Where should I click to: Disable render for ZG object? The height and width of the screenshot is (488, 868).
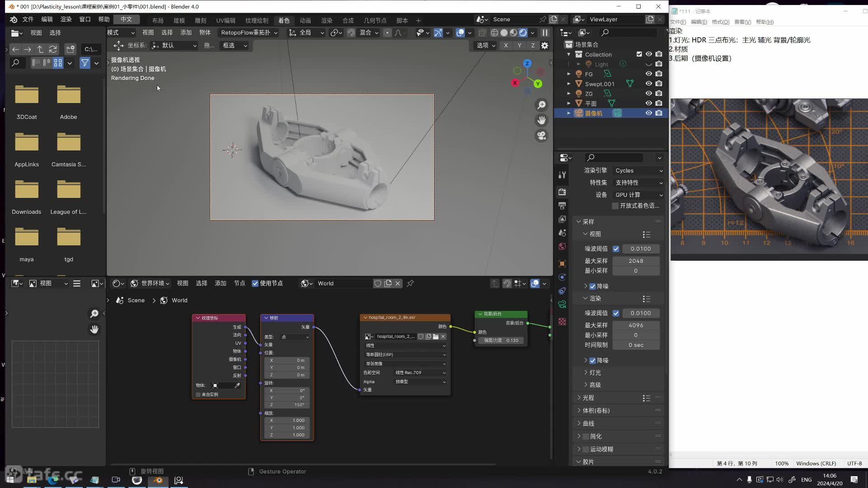click(x=659, y=94)
